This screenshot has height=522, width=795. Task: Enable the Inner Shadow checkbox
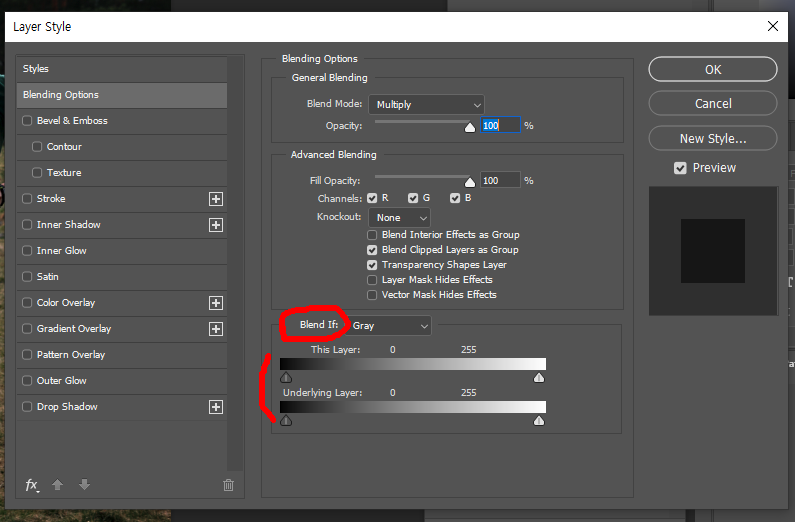[27, 225]
